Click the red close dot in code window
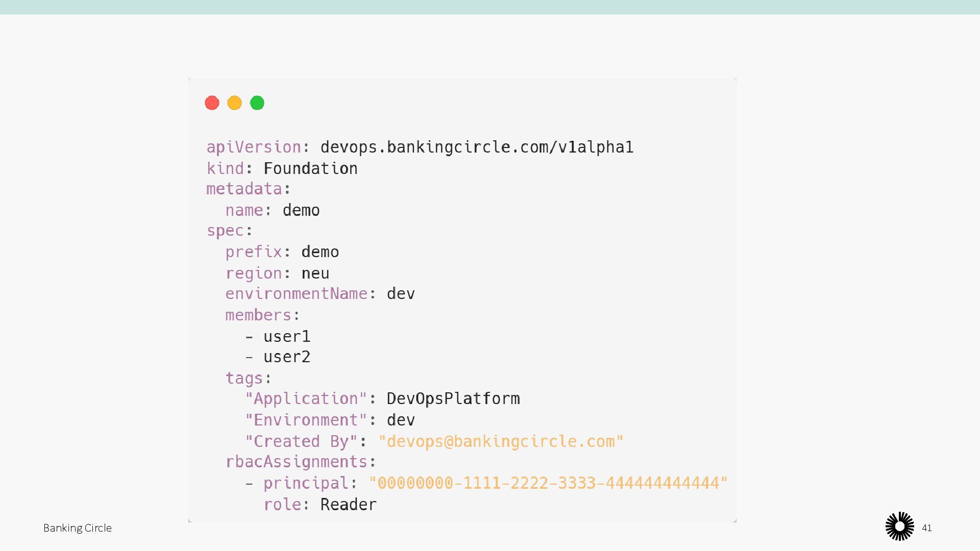This screenshot has height=551, width=980. (212, 103)
